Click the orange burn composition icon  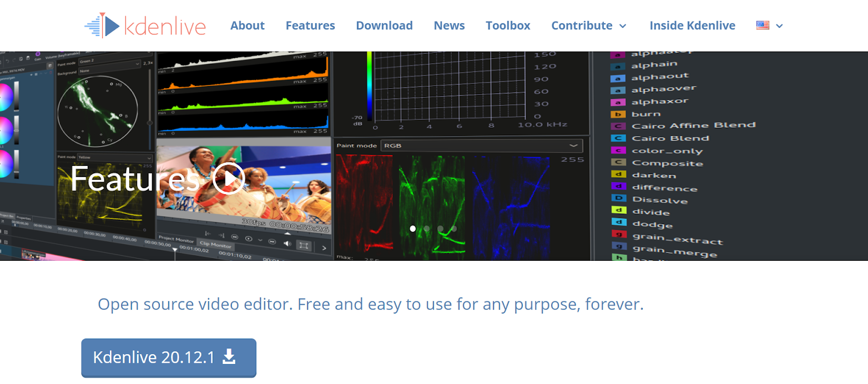point(618,114)
